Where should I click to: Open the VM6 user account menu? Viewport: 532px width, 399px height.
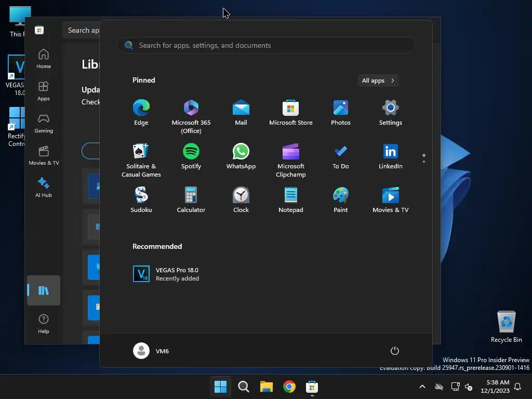click(x=151, y=351)
